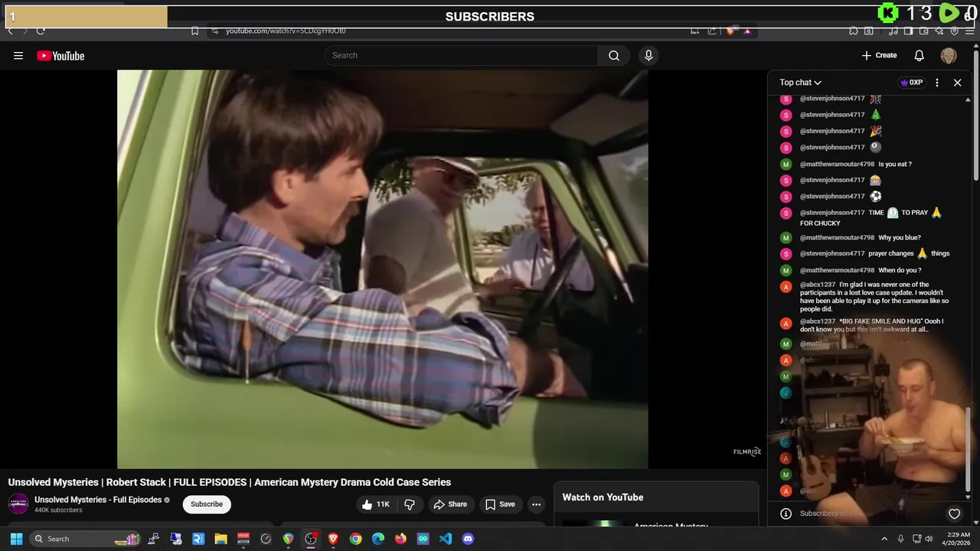Viewport: 980px width, 551px height.
Task: Click the Windows taskbar Search box
Action: point(85,539)
